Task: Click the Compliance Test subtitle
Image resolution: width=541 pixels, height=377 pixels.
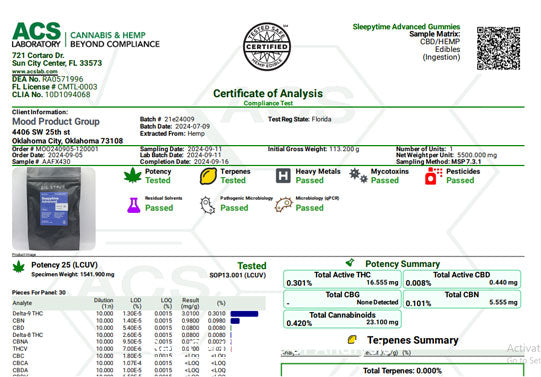Action: [268, 103]
